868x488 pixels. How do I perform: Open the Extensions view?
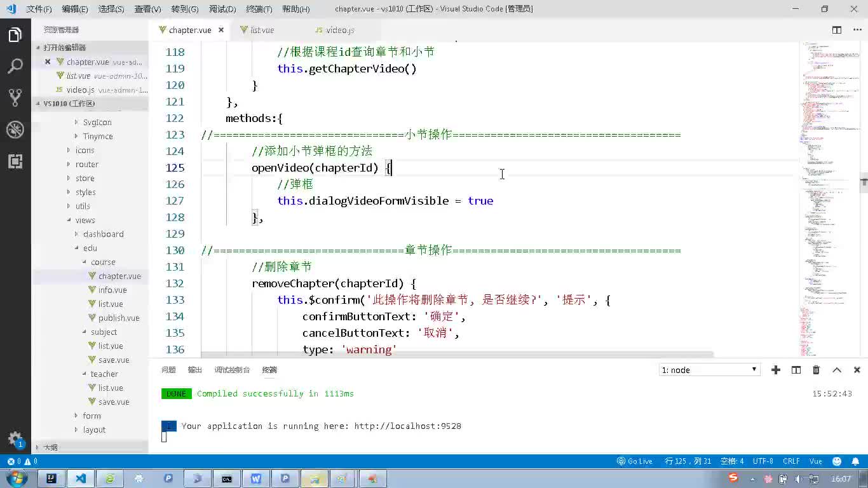(x=15, y=161)
